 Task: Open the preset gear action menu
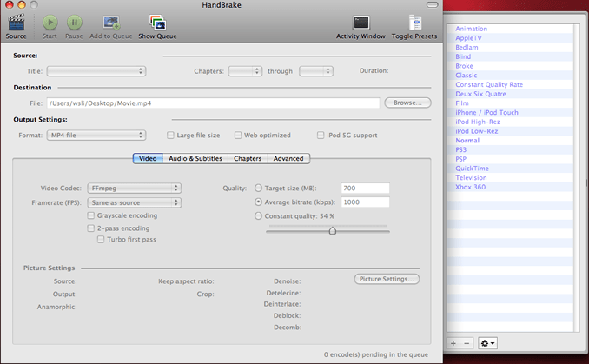point(487,343)
